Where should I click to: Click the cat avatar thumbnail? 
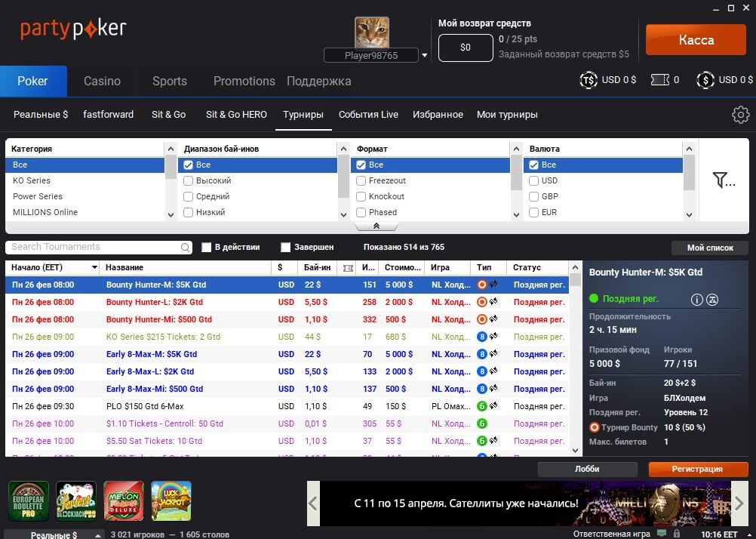click(372, 32)
